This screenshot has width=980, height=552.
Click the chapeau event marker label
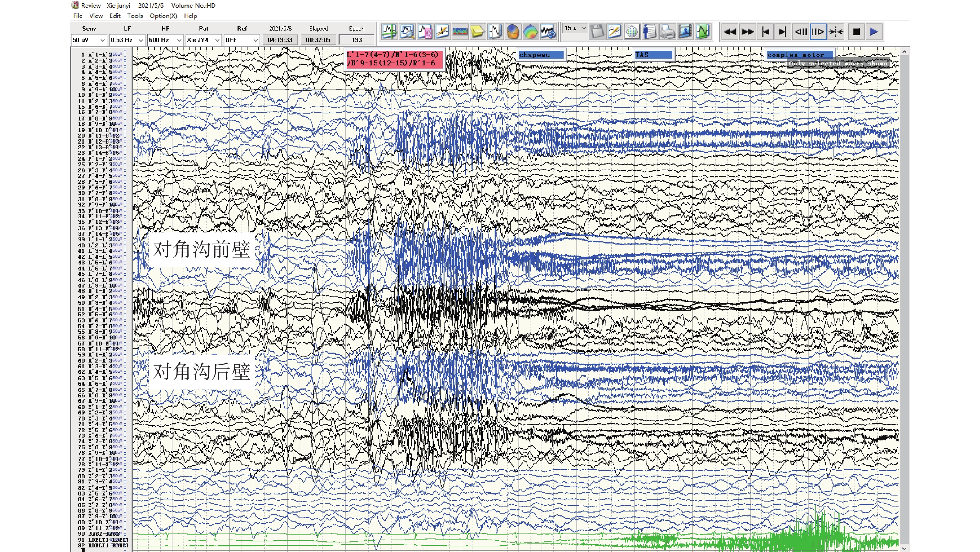pos(540,55)
